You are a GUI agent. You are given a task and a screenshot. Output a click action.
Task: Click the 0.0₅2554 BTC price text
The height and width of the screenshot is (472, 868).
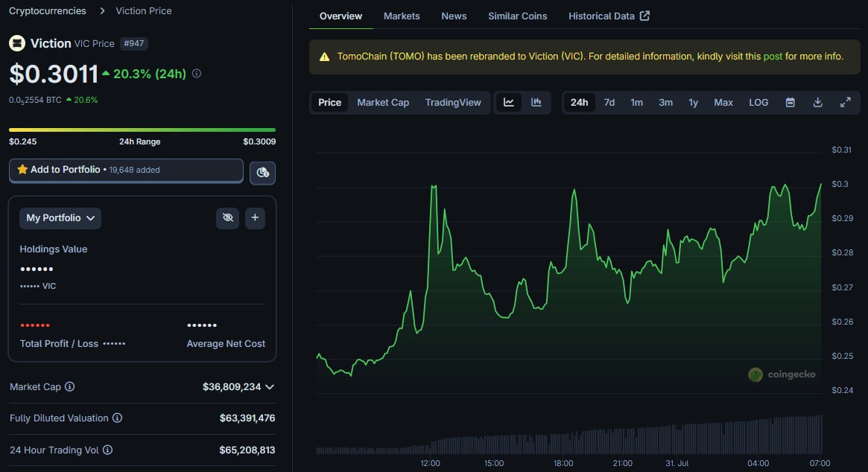tap(36, 101)
